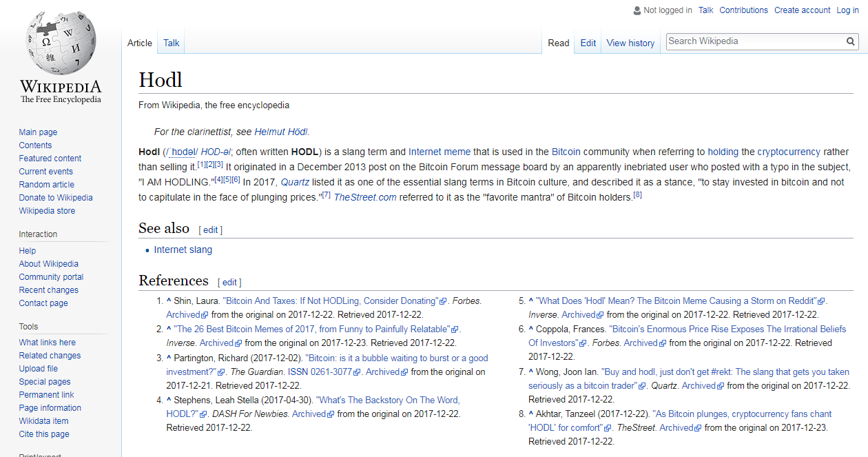Open the Article tab
This screenshot has height=457, width=868.
pyautogui.click(x=140, y=43)
